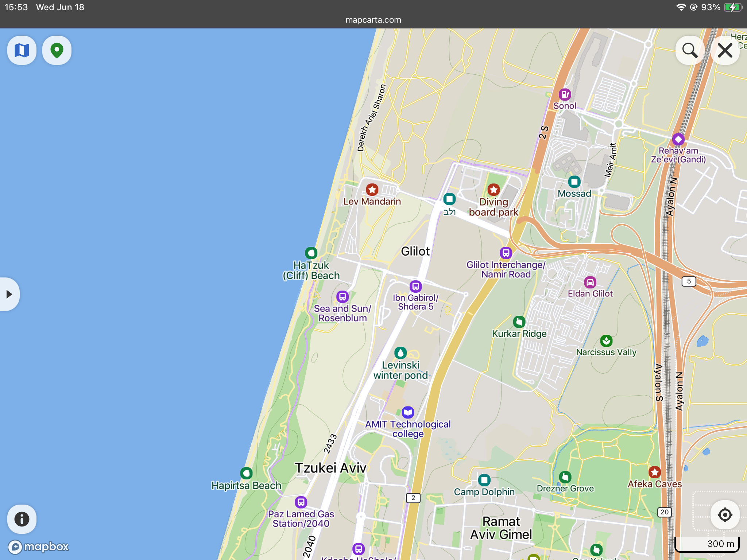Tap the 15:53 clock in status bar
This screenshot has width=747, height=560.
[16, 7]
